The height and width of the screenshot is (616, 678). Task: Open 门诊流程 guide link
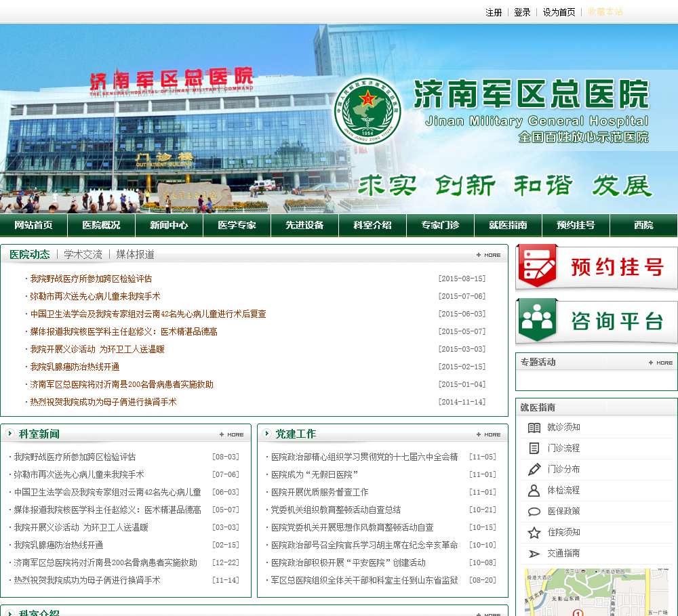click(563, 448)
